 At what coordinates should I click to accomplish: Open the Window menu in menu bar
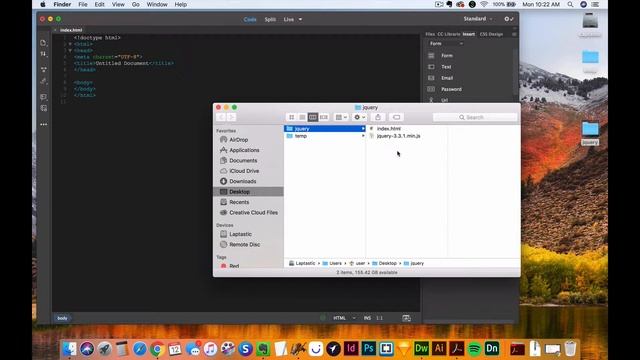click(x=157, y=4)
